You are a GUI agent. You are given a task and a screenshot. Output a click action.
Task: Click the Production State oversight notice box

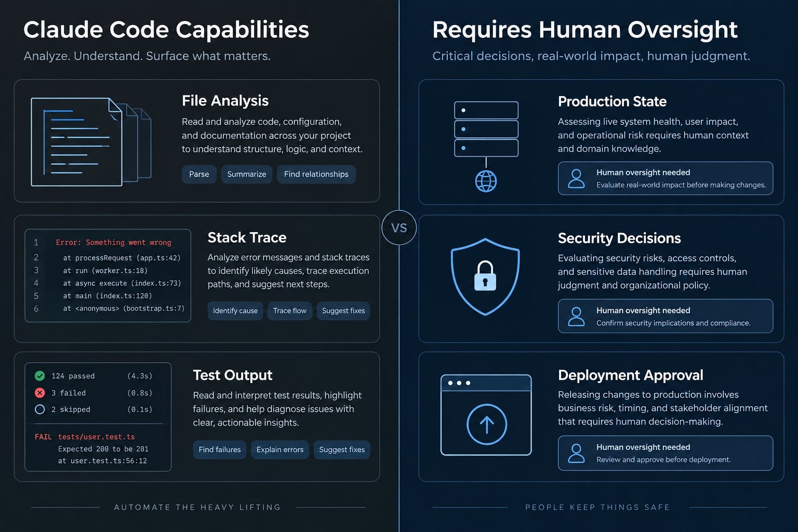tap(666, 178)
